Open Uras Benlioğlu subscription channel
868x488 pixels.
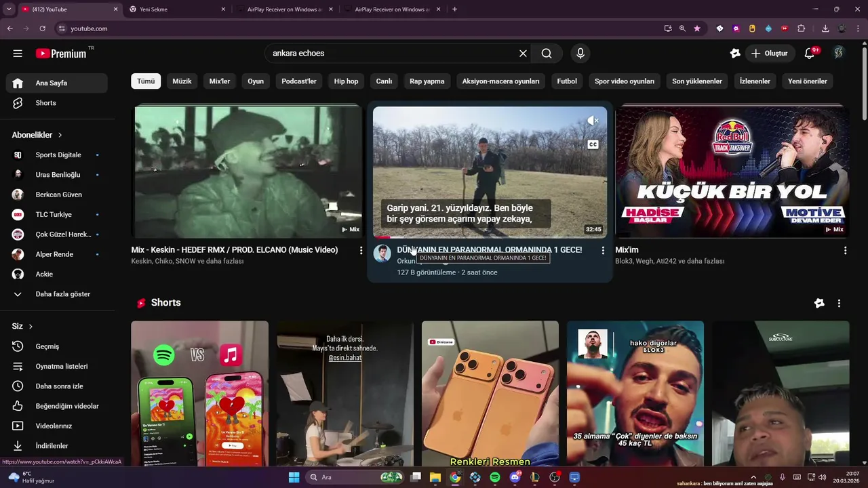tap(57, 175)
